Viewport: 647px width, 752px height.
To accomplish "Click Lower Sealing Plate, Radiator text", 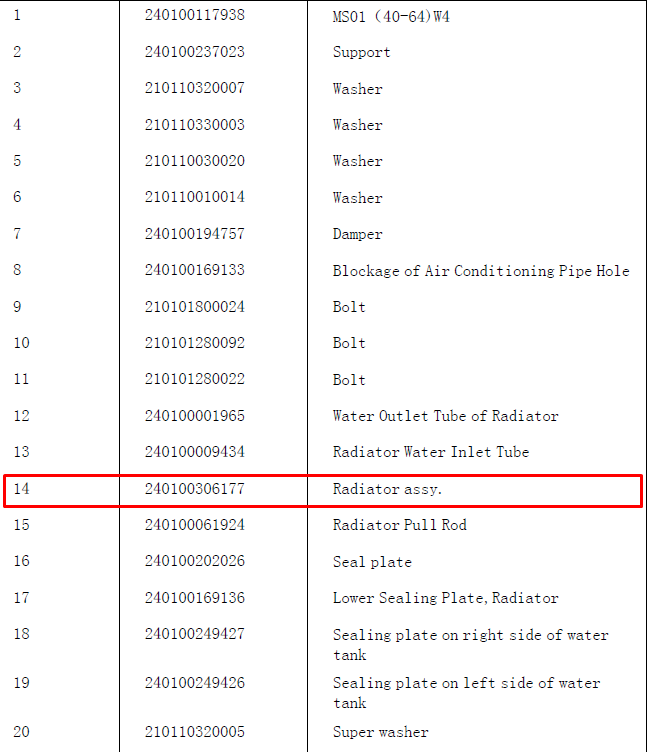I will 446,598.
